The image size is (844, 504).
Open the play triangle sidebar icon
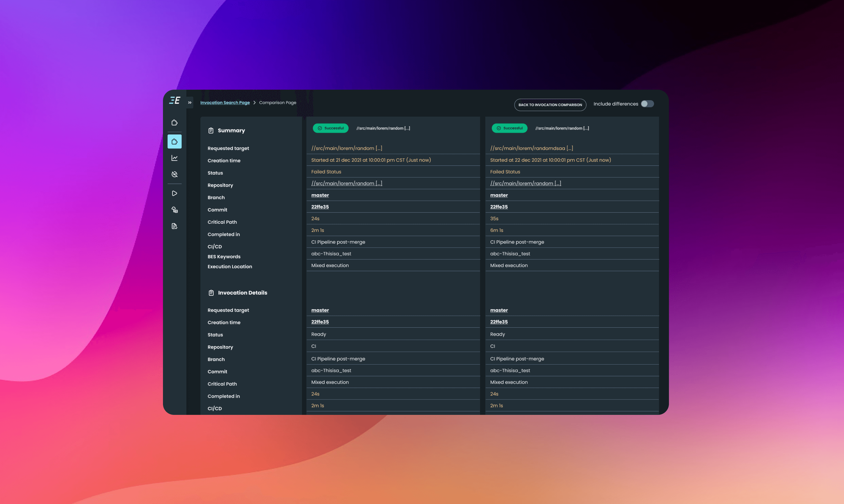[174, 193]
